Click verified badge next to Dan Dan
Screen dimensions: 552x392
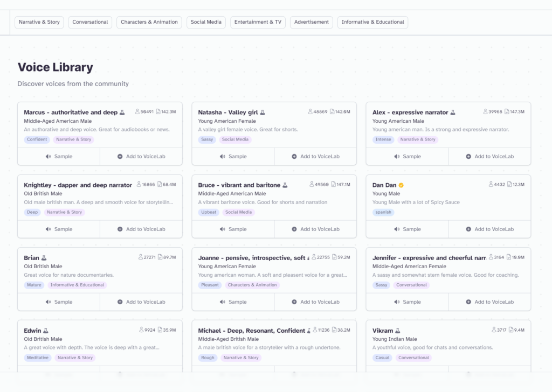pyautogui.click(x=401, y=185)
